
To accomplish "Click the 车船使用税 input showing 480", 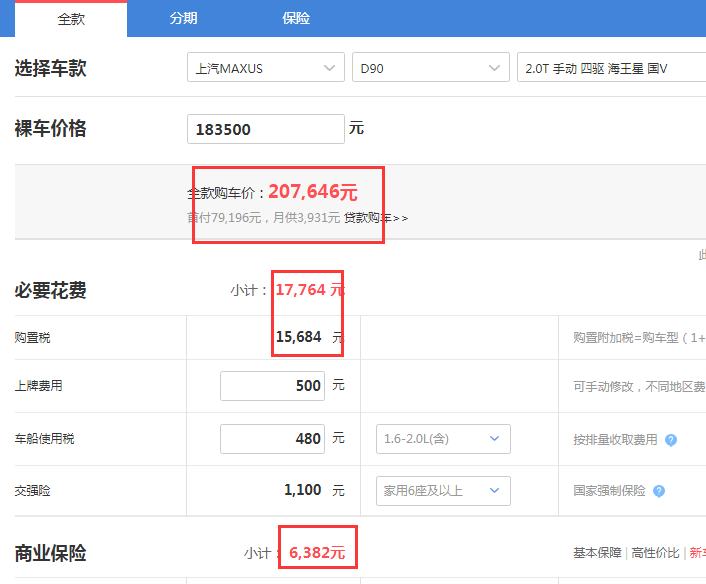I will click(x=272, y=439).
